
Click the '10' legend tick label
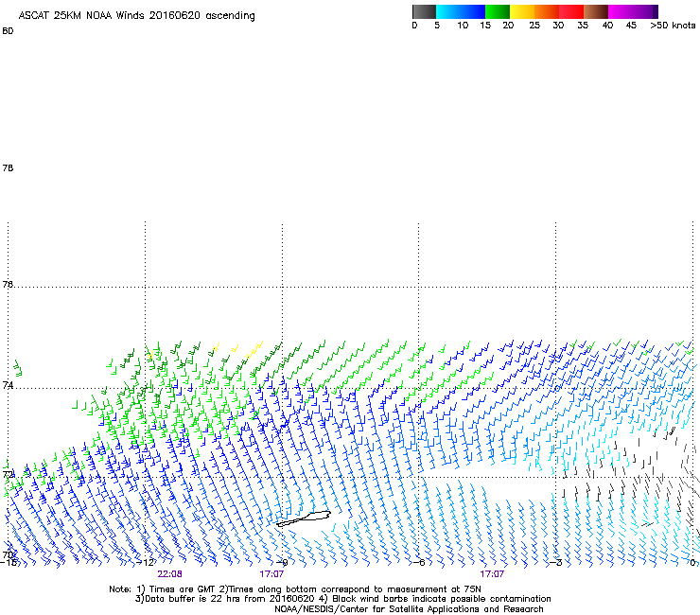pyautogui.click(x=463, y=26)
